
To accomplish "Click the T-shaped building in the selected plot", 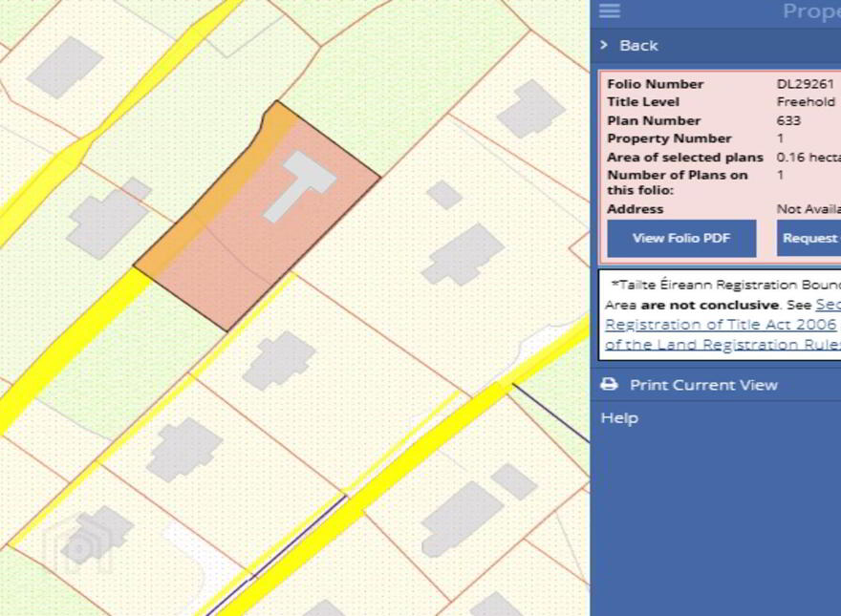I will (300, 185).
